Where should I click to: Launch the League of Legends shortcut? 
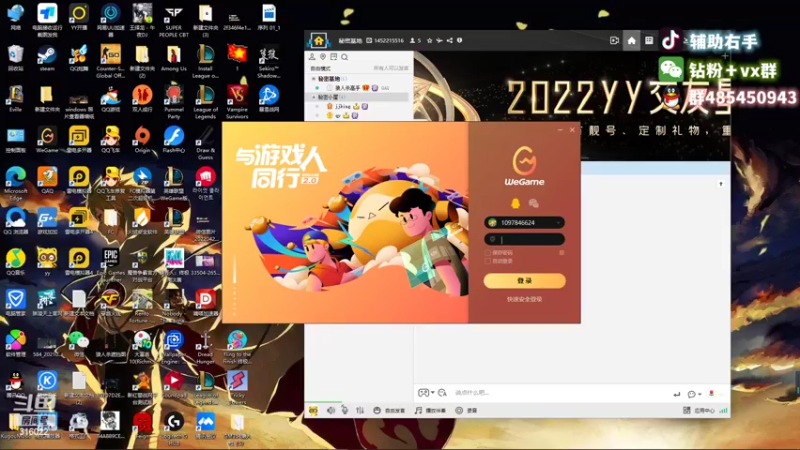coord(205,103)
